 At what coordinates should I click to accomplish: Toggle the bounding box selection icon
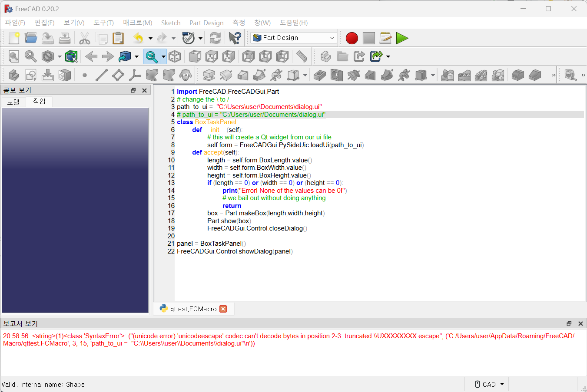71,56
